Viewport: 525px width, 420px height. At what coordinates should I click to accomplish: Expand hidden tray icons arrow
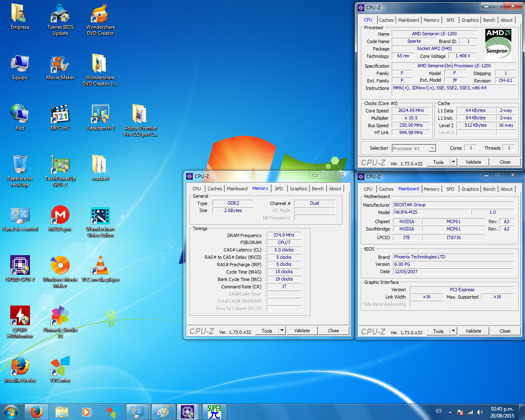pyautogui.click(x=450, y=412)
